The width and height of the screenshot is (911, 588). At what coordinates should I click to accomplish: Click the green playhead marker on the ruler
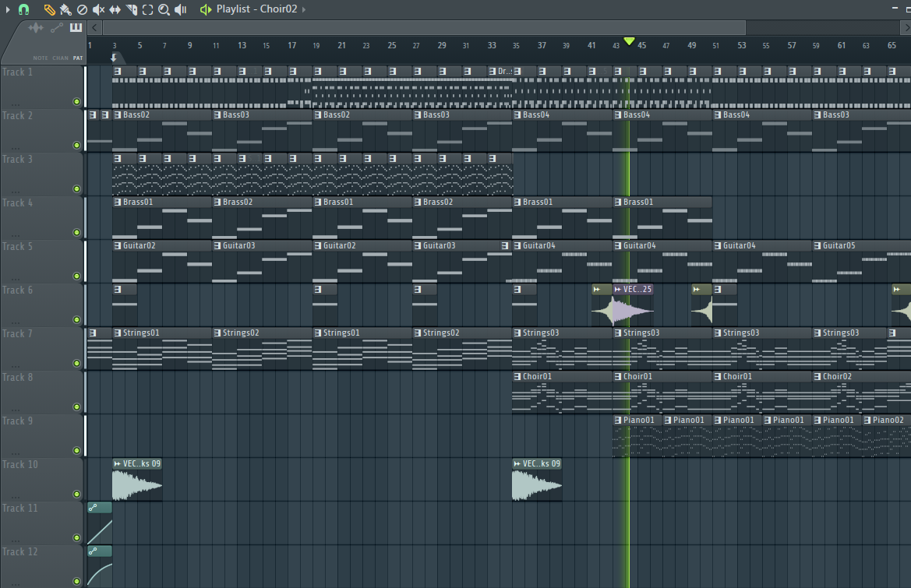629,41
